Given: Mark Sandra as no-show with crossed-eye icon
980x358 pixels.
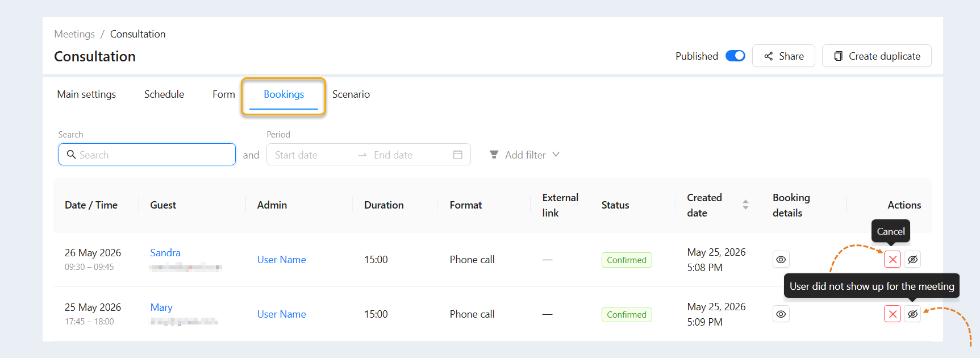Looking at the screenshot, I should 912,260.
